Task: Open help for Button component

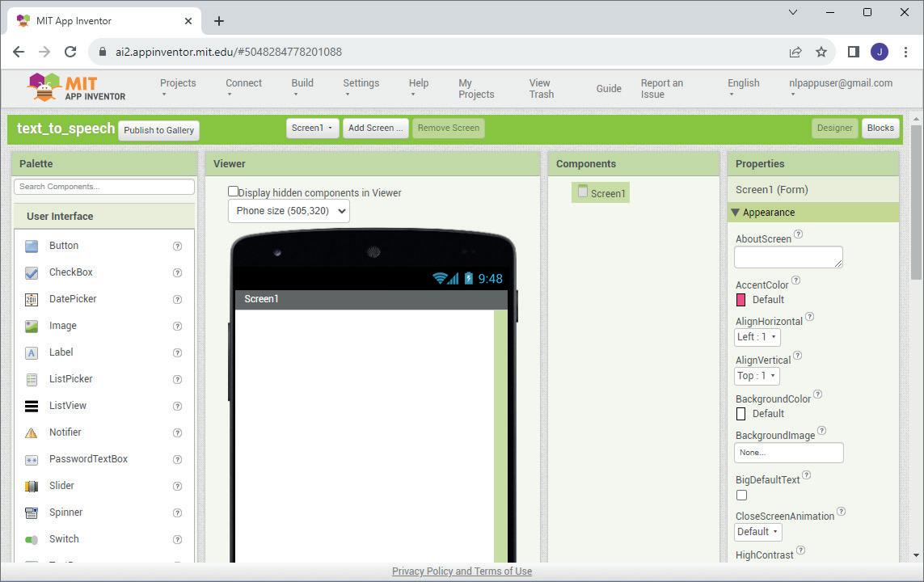Action: [177, 247]
